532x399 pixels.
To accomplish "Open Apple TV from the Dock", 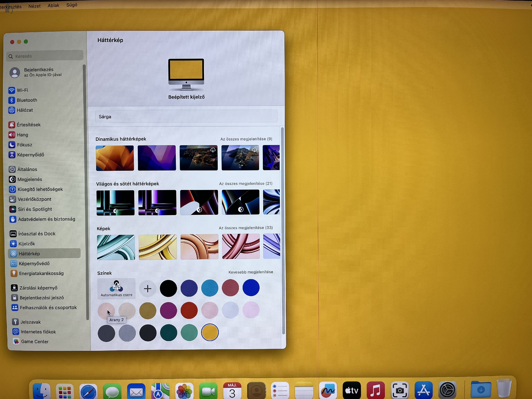I will (352, 390).
